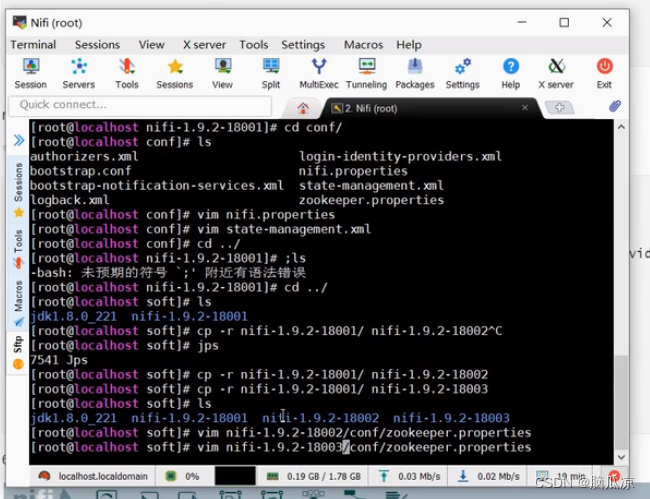Click the terminal scrollbar down arrow
This screenshot has width=650, height=499.
tap(621, 457)
